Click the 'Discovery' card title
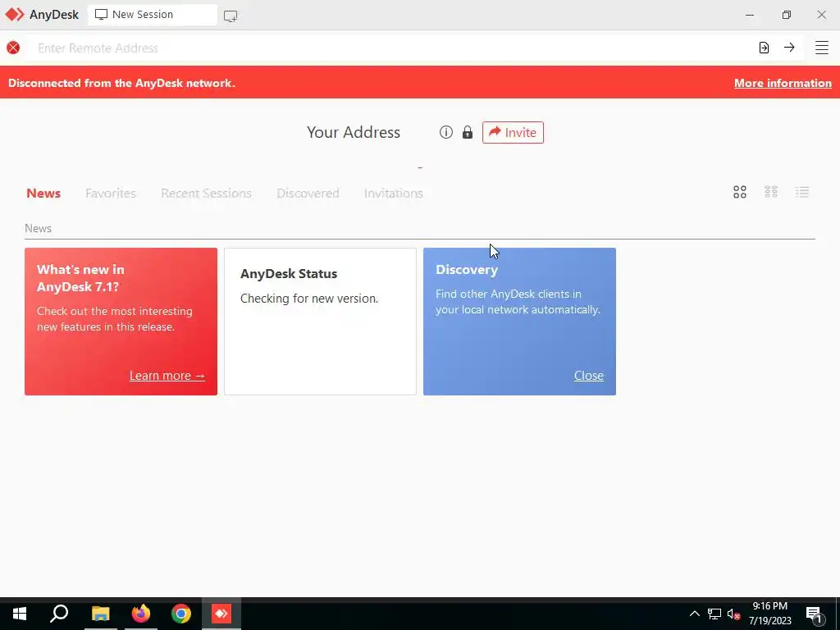840x630 pixels. point(467,269)
